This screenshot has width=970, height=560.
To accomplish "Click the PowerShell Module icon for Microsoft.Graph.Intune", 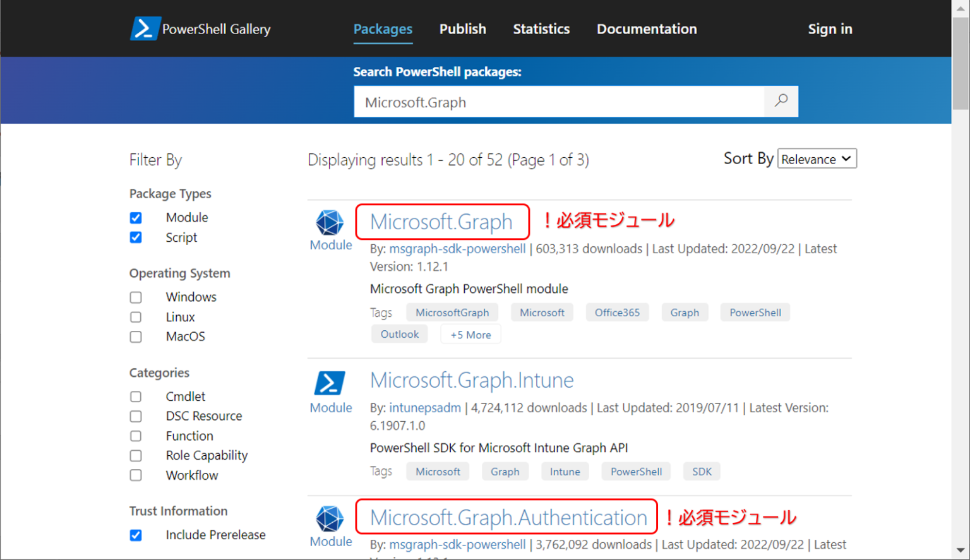I will tap(330, 383).
